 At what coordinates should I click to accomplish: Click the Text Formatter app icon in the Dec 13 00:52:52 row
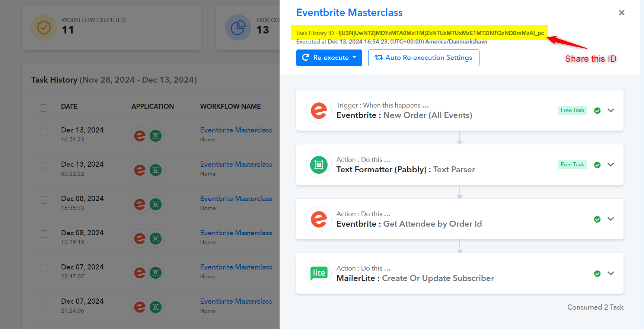point(156,170)
